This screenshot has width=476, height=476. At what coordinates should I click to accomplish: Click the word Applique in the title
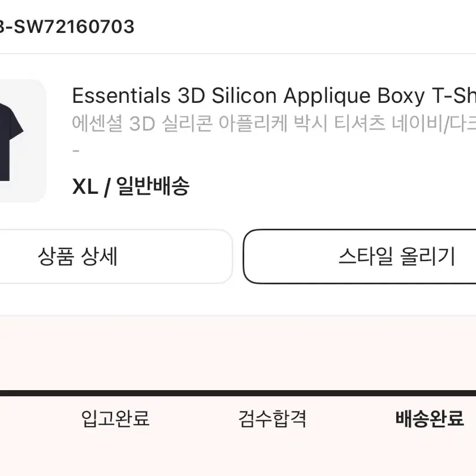point(327,97)
